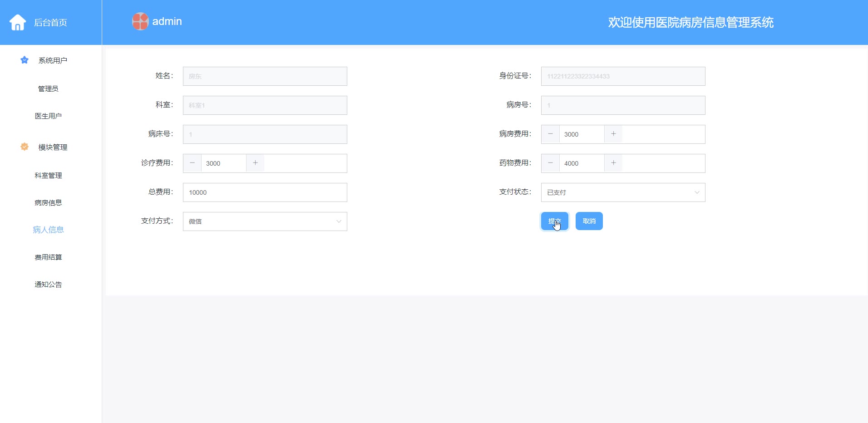Click the chevron arrow in 支付状态 select
The width and height of the screenshot is (868, 423).
tap(697, 192)
